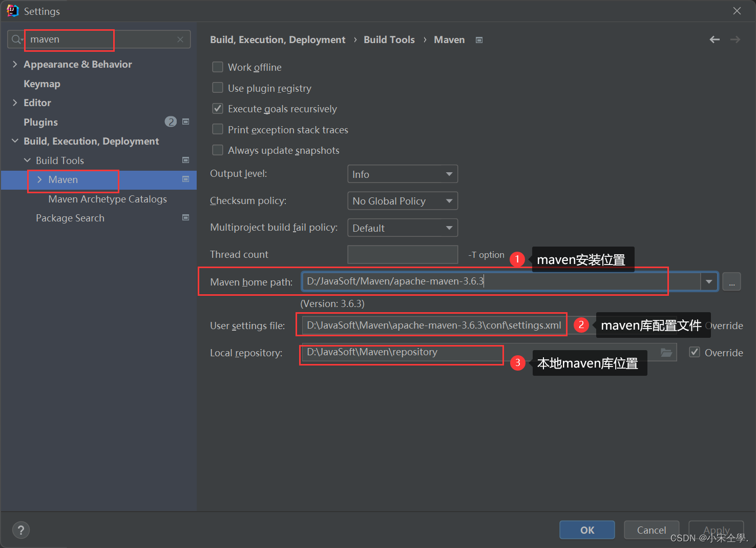Collapse the Build Tools node
756x548 pixels.
click(x=27, y=160)
